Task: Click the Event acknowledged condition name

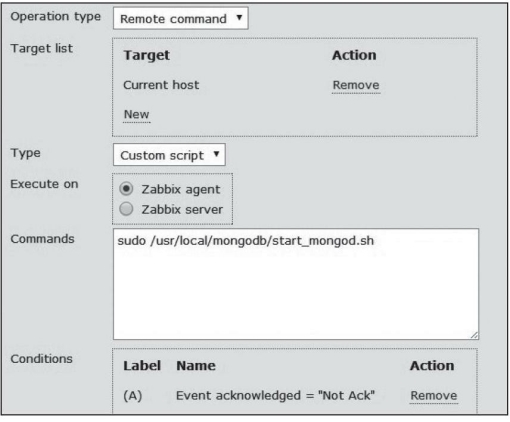Action: click(275, 396)
